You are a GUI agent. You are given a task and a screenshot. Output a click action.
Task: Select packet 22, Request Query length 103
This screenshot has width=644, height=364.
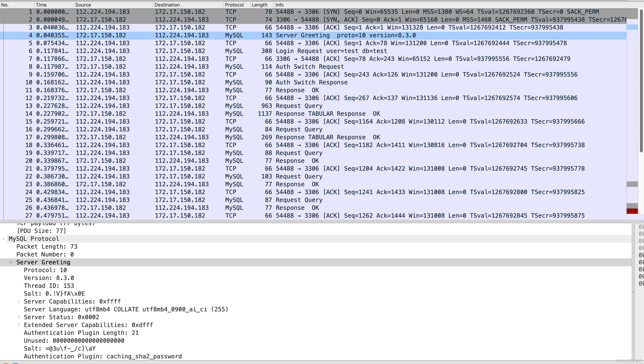click(313, 176)
